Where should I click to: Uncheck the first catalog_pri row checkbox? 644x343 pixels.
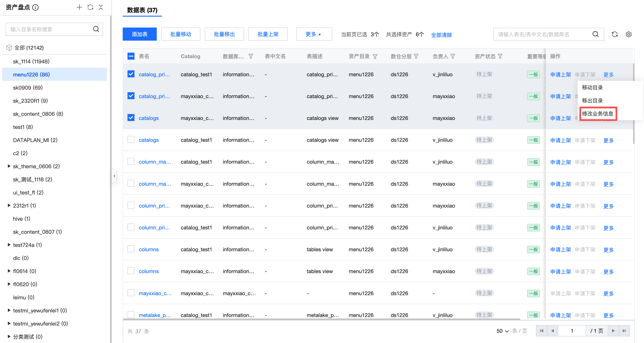tap(131, 74)
